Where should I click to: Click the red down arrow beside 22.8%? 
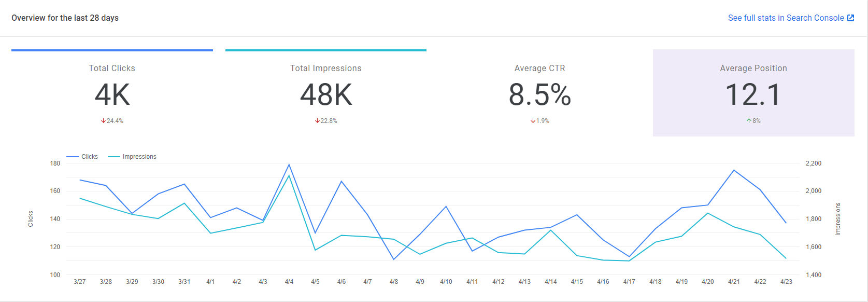point(317,121)
